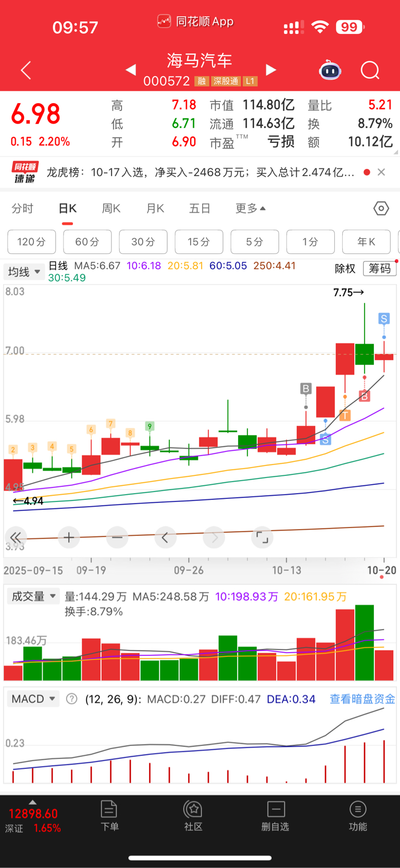Select the 年K period button

pos(366,242)
